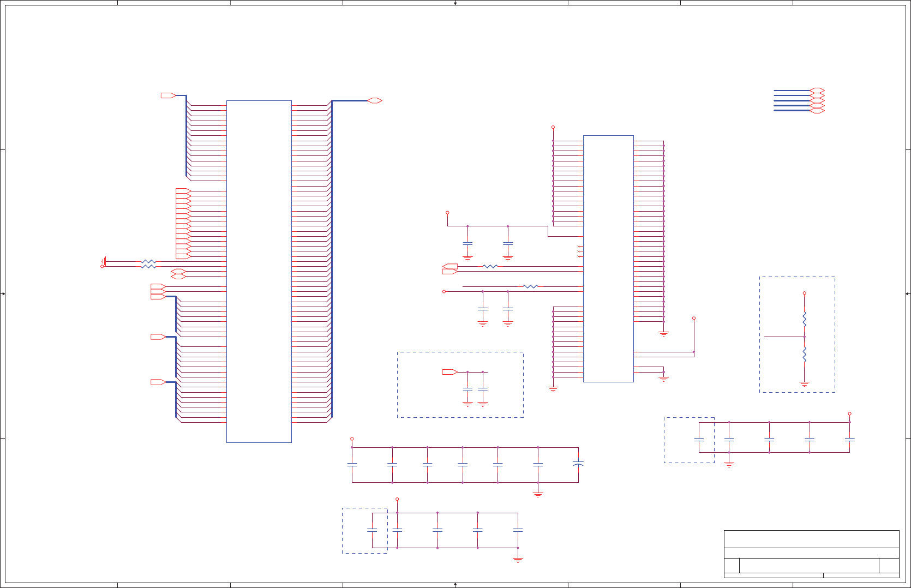The height and width of the screenshot is (588, 911).
Task: Click the power node above the voltage divider
Action: pyautogui.click(x=804, y=293)
